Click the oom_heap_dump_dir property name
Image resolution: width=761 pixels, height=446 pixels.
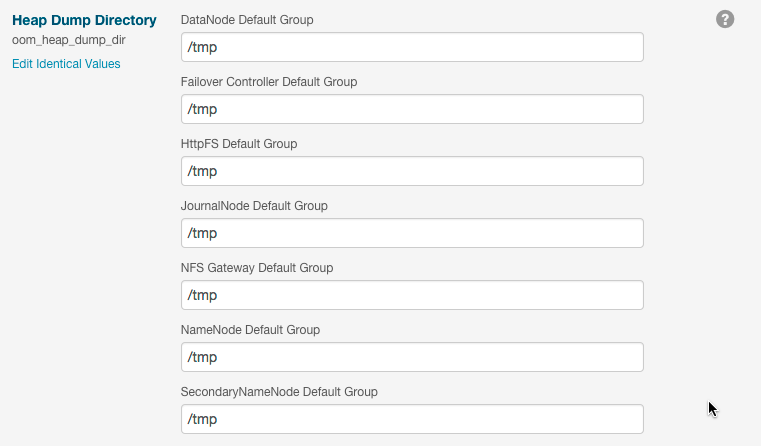coord(68,41)
